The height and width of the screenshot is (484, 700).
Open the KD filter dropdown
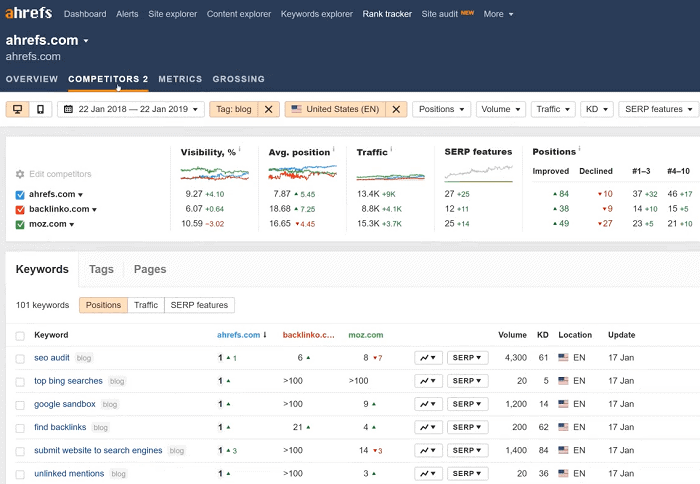click(x=597, y=109)
